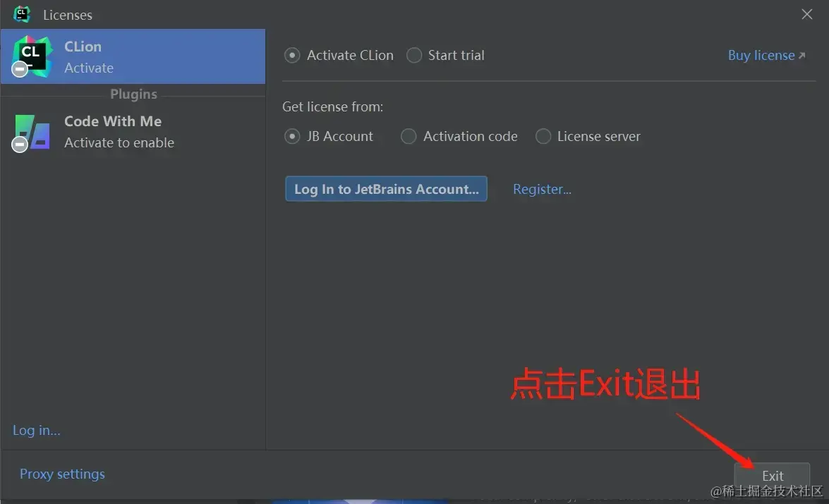Image resolution: width=829 pixels, height=504 pixels.
Task: Click the CLion logo in the title bar
Action: [22, 14]
